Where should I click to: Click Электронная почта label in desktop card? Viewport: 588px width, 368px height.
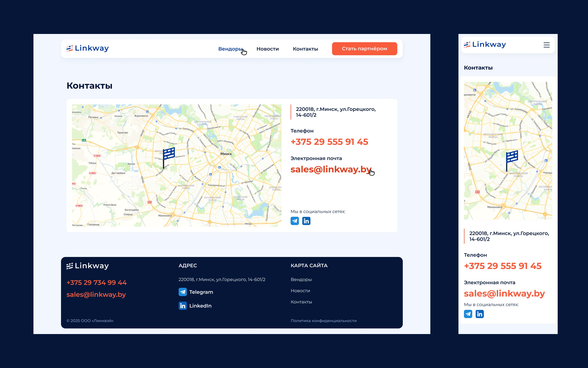tap(316, 158)
